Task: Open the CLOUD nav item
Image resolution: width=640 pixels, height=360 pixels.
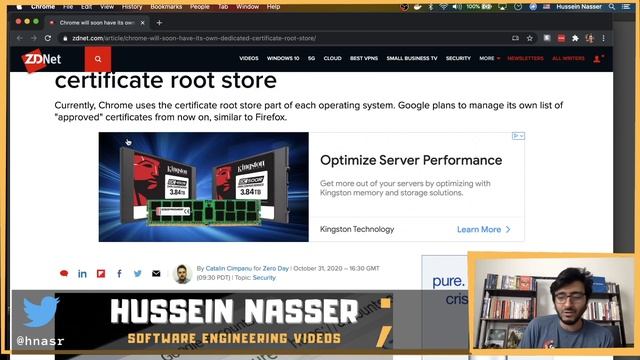Action: pyautogui.click(x=332, y=58)
